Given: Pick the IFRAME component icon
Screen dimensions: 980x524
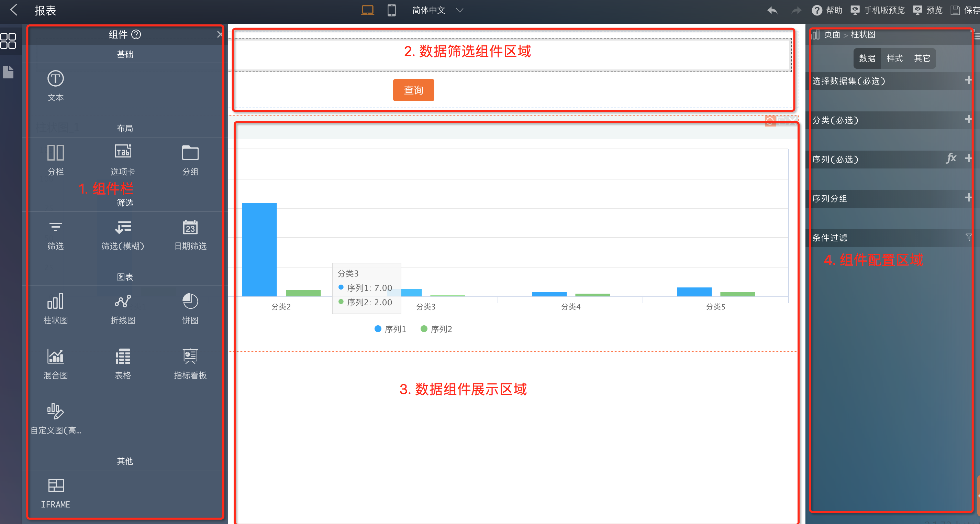Looking at the screenshot, I should tap(56, 485).
